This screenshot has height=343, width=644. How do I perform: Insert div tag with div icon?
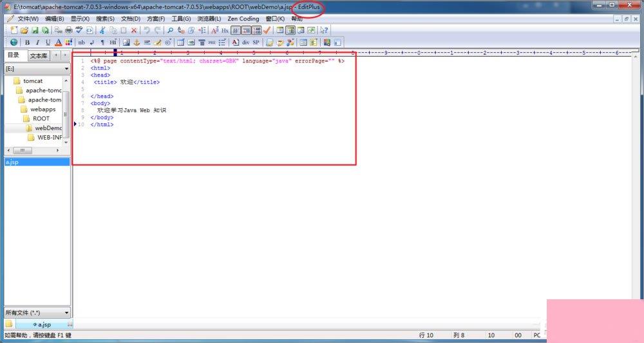point(245,42)
